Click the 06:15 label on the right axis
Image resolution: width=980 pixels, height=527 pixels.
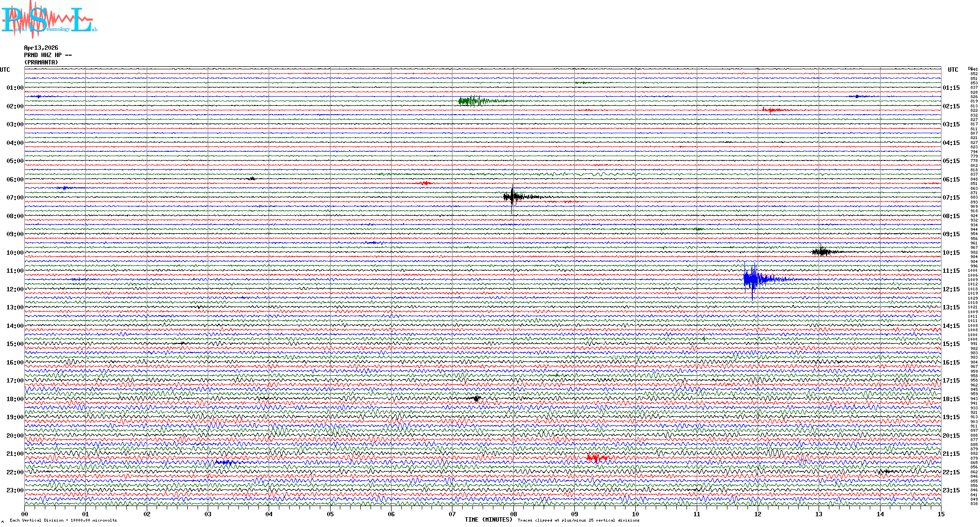tap(951, 180)
